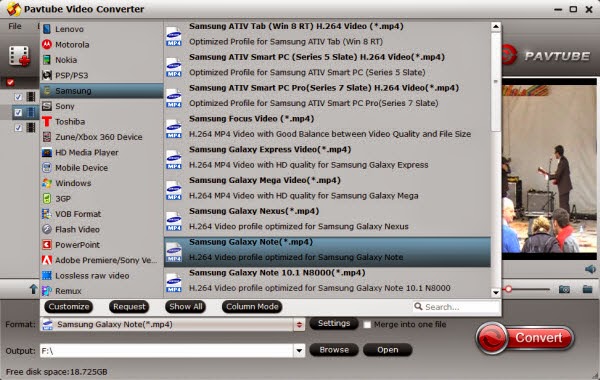
Task: Open the Format dropdown arrow
Action: coord(299,325)
